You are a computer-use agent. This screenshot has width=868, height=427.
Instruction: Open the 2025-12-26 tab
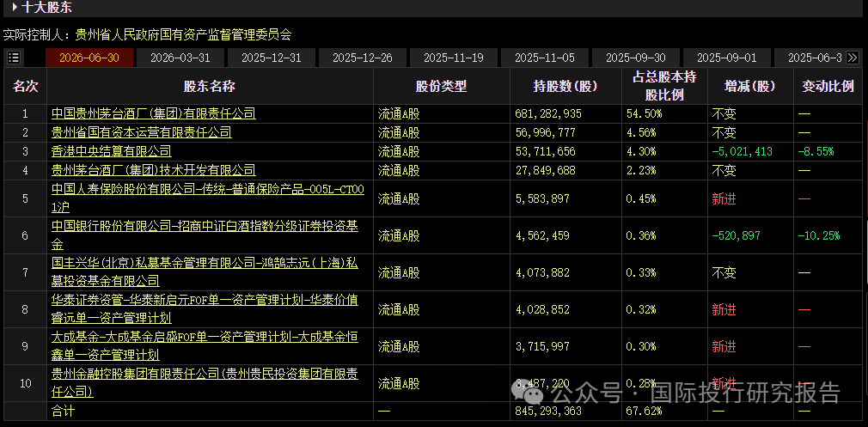click(x=362, y=58)
